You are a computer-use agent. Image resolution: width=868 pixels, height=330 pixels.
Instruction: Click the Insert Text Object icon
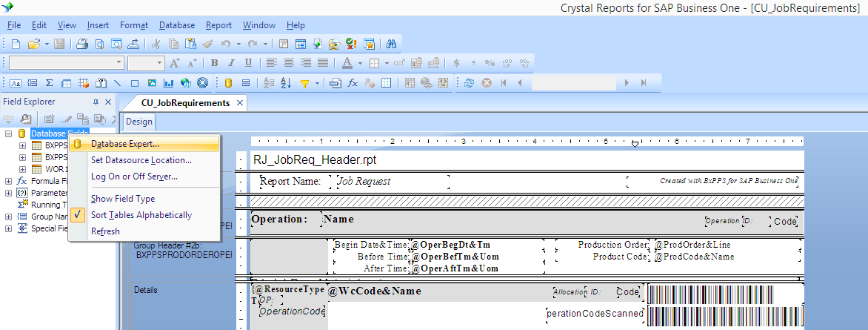coord(15,83)
